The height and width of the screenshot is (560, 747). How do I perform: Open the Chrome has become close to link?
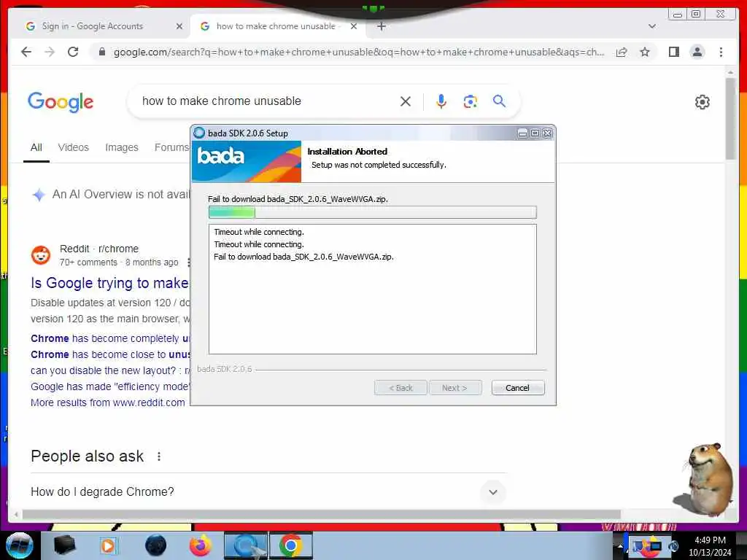pos(110,354)
